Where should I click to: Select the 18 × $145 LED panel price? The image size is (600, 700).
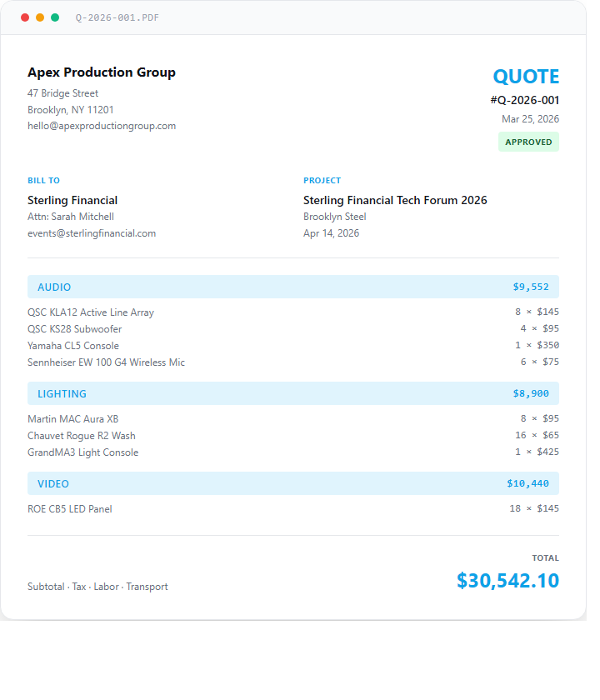534,508
